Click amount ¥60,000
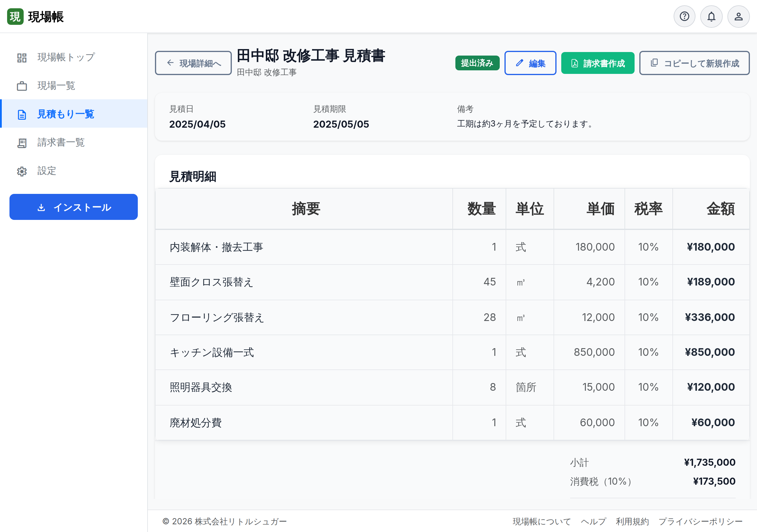 [713, 423]
